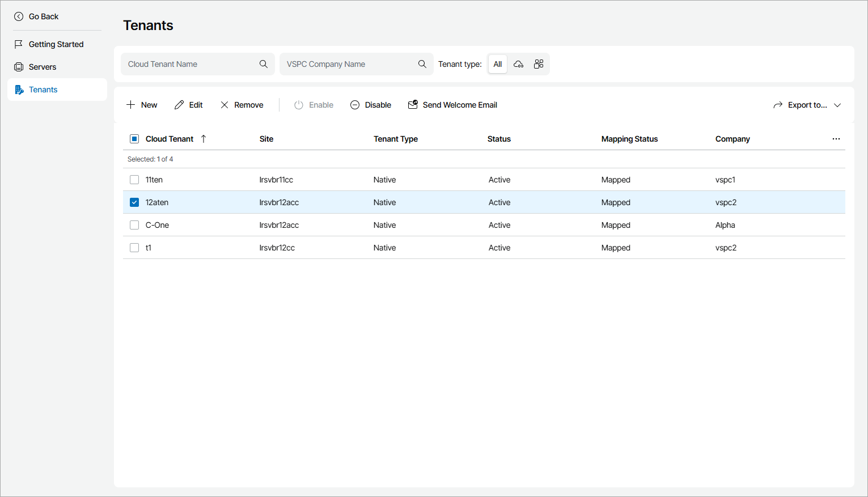Image resolution: width=868 pixels, height=497 pixels.
Task: Select the All tenant type filter
Action: point(498,64)
